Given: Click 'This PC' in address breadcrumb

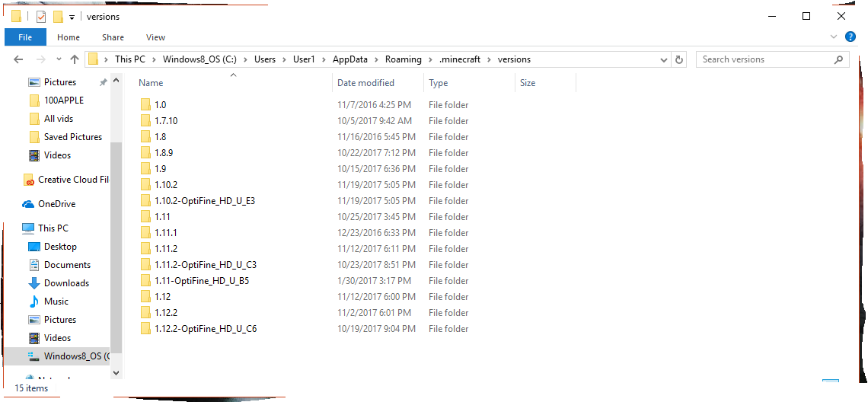Looking at the screenshot, I should (x=130, y=59).
